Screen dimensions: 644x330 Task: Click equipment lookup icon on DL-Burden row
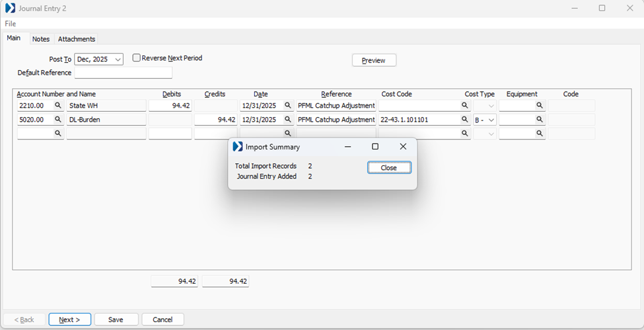(540, 120)
